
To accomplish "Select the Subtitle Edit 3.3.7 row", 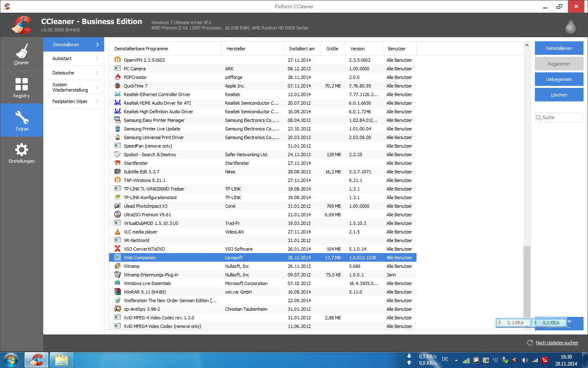I will coord(263,172).
